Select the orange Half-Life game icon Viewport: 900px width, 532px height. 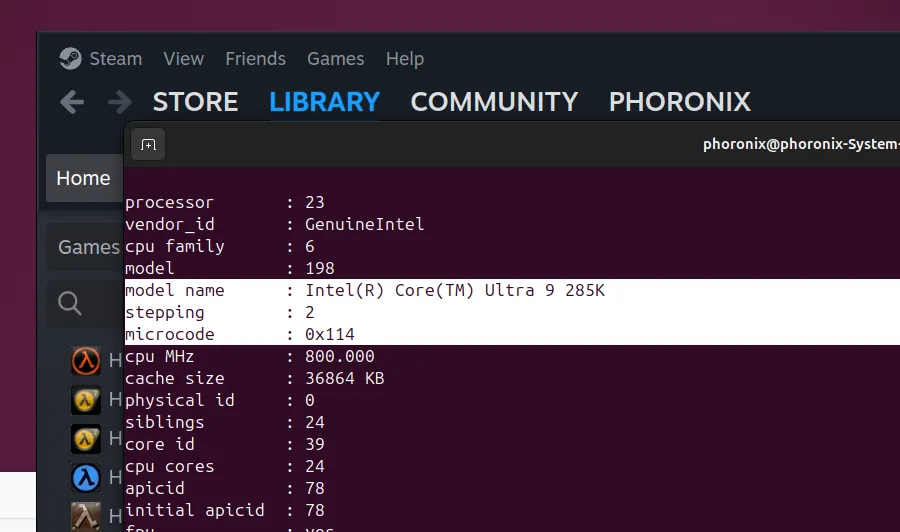[x=86, y=360]
